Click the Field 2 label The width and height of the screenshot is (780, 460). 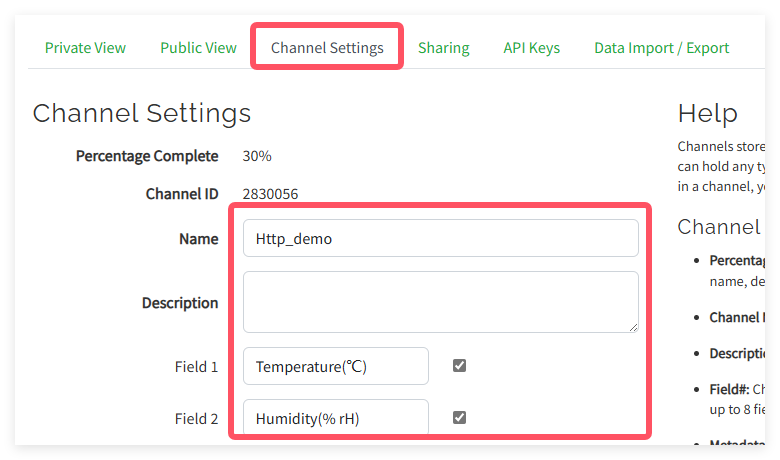tap(196, 419)
